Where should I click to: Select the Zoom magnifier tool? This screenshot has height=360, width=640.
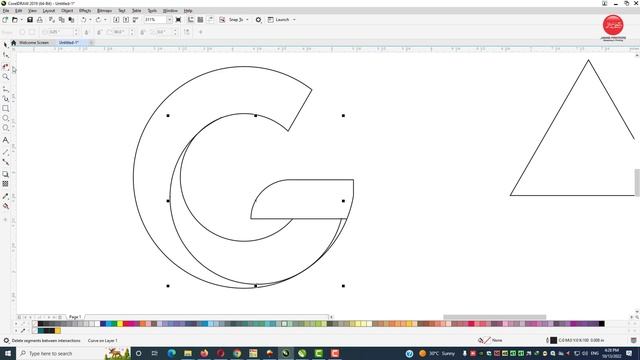[x=5, y=77]
